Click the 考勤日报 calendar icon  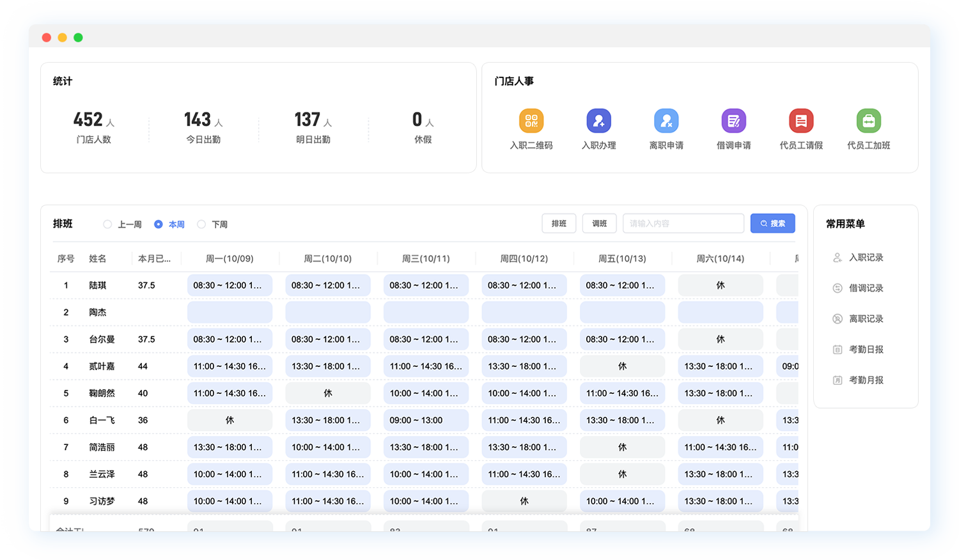click(x=838, y=350)
